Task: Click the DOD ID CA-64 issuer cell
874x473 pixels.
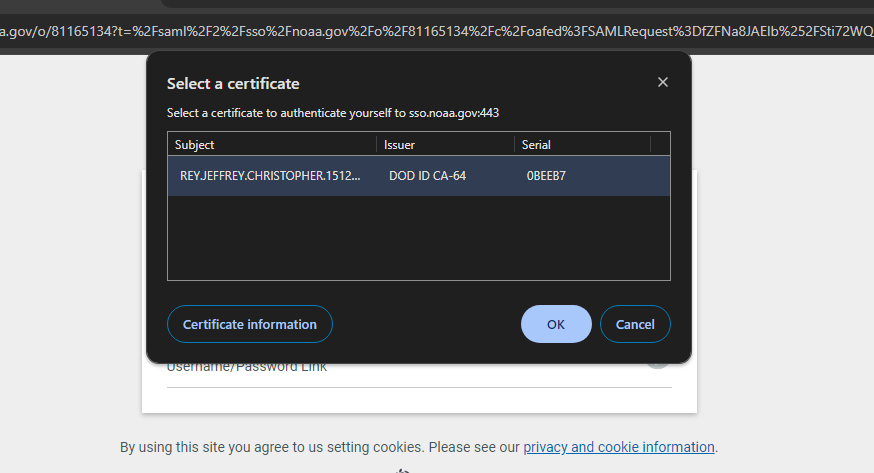Action: [x=427, y=176]
